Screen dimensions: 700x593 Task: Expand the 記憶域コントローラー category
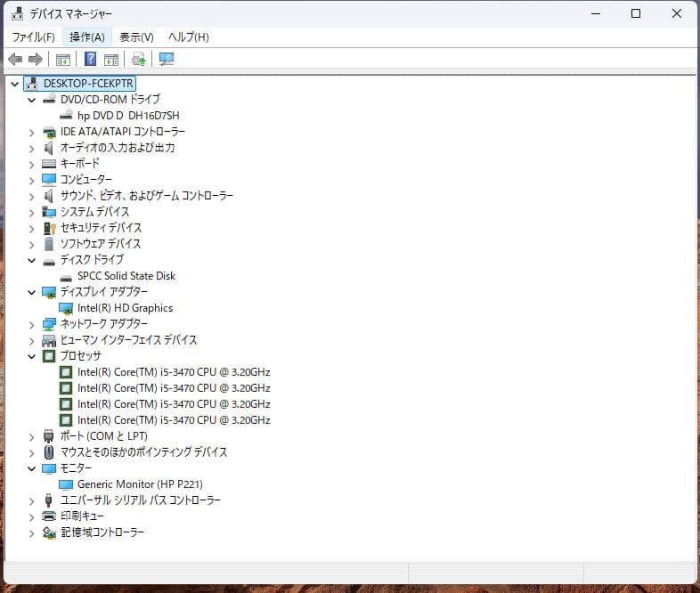click(32, 532)
